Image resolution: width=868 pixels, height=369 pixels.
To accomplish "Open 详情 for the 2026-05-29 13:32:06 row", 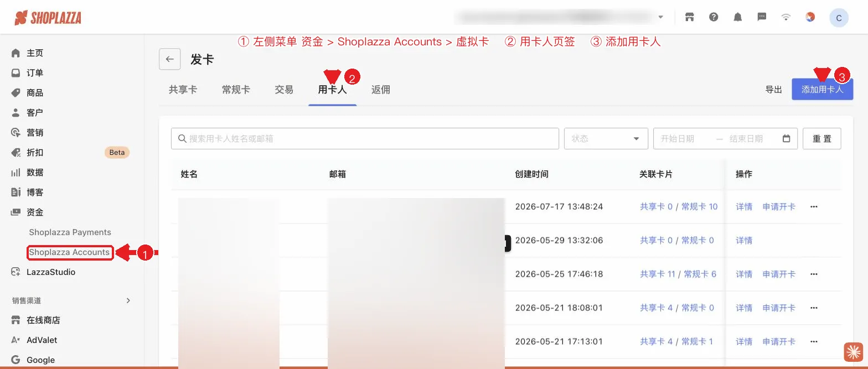I will pos(744,241).
